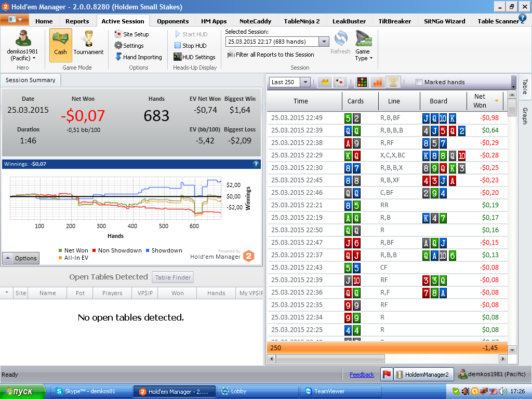Select Cash game mode
532x399 pixels.
click(60, 45)
